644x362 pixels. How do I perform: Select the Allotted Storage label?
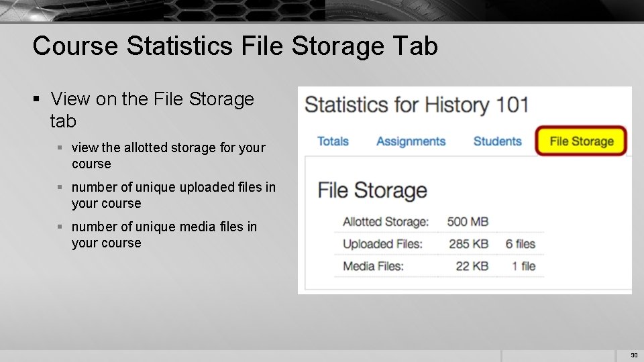point(385,222)
